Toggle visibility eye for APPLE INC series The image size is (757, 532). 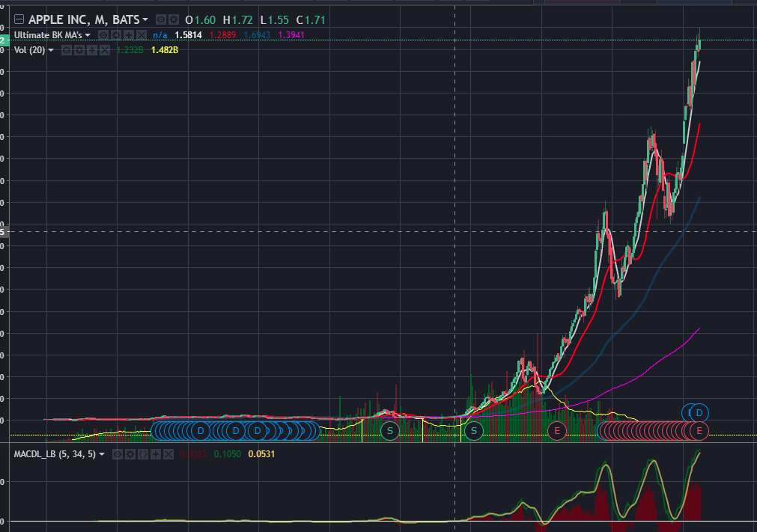161,19
